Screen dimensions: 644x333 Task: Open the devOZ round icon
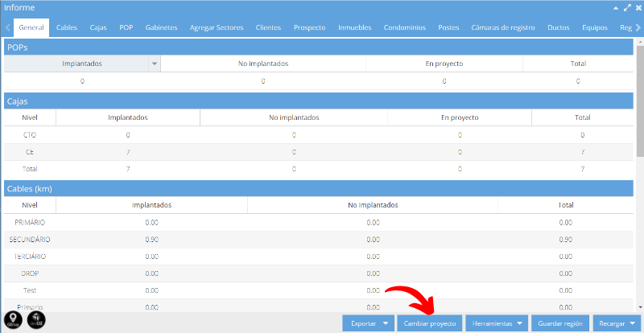(x=36, y=320)
